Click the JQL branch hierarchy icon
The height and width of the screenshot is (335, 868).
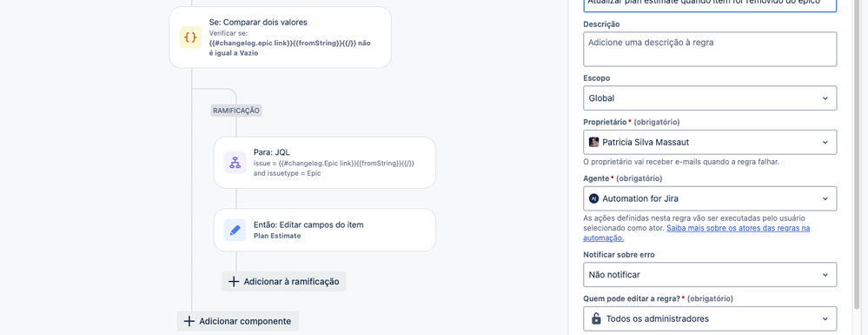click(x=235, y=163)
